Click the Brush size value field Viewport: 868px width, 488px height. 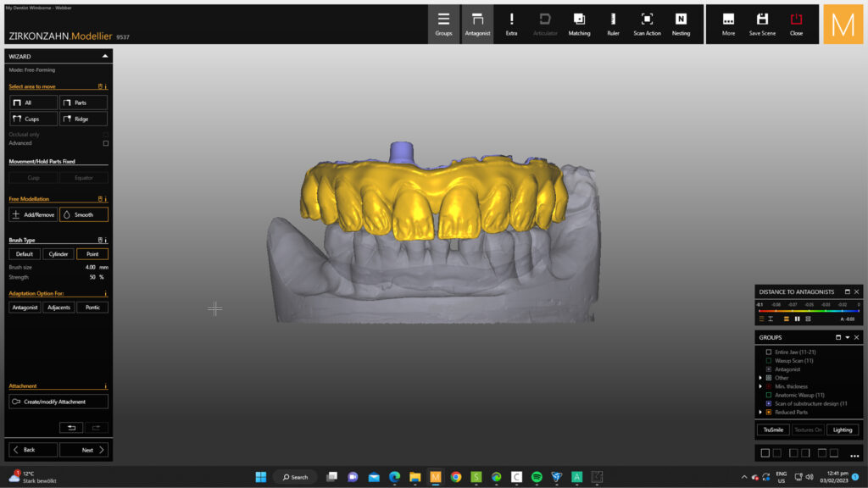click(x=90, y=267)
